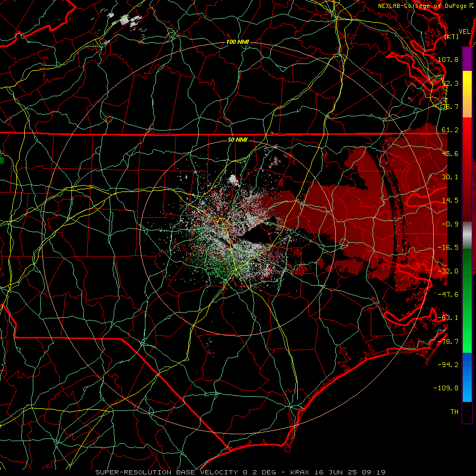Select the -63.1 velocity scale value
This screenshot has height=476, width=476.
(x=448, y=318)
